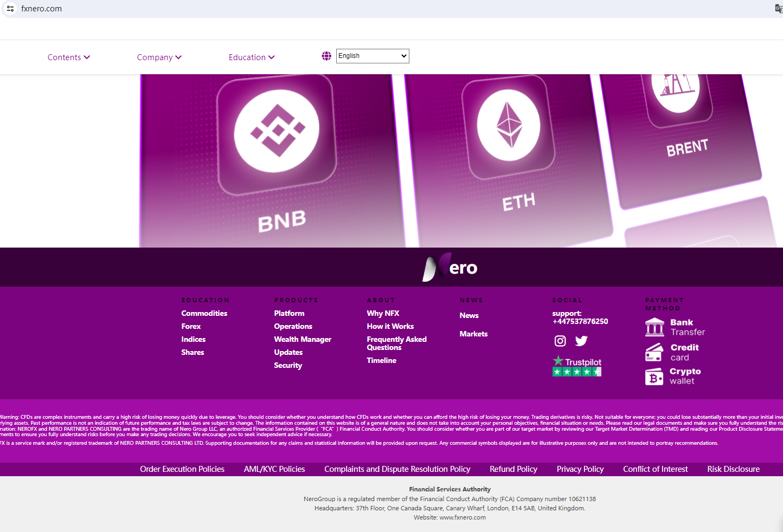Click the NEWS column heading
Viewport: 783px width, 532px height.
471,300
